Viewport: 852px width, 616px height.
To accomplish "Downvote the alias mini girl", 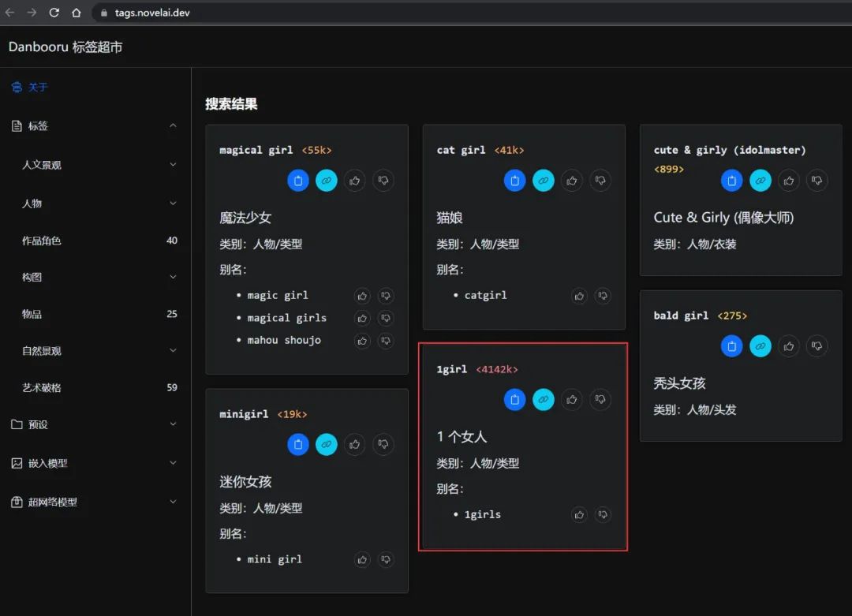I will [386, 559].
